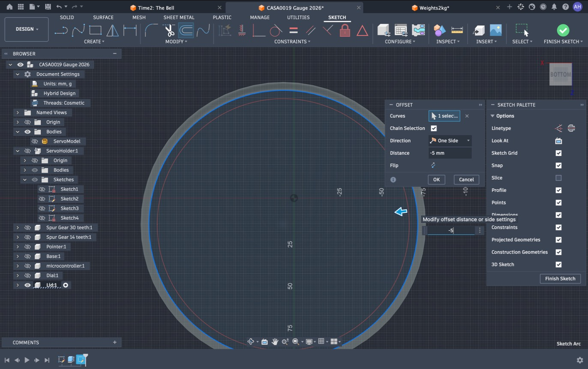Screen dimensions: 588x369
Task: Collapse the ServoHolder:1 Sketches folder
Action: [x=25, y=180]
